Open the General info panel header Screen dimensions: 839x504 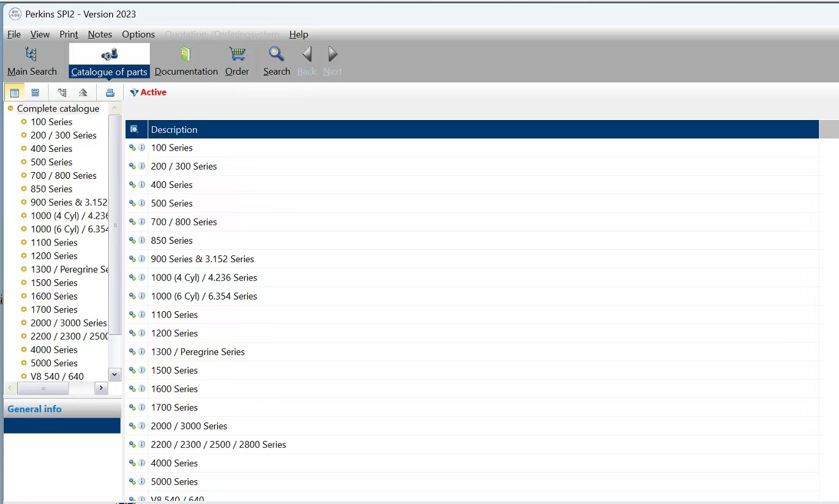coord(35,409)
